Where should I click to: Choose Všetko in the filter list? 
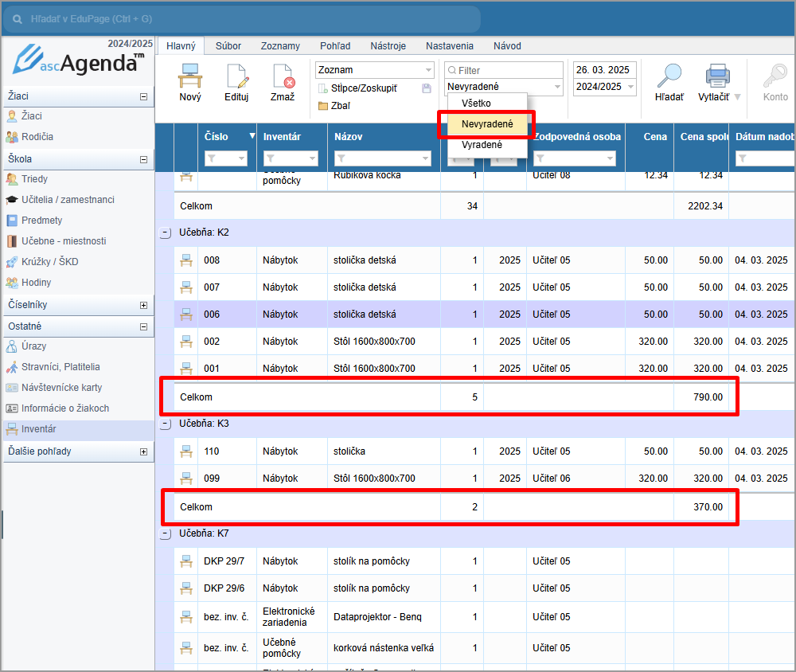coord(476,104)
